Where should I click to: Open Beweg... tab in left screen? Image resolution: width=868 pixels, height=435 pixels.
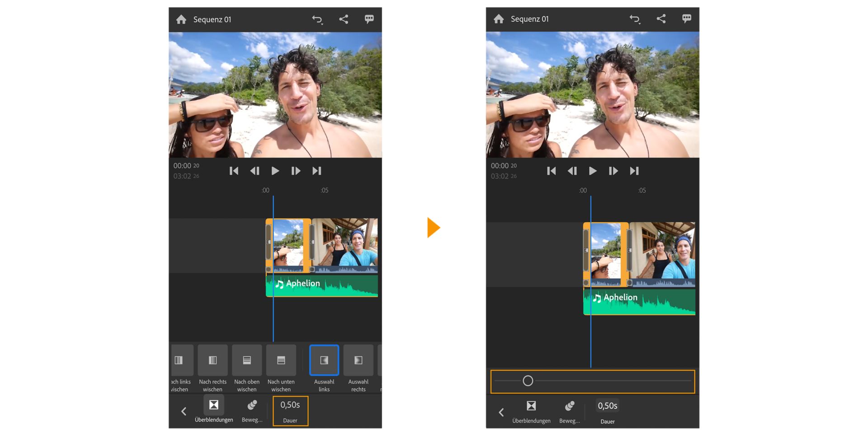(x=252, y=411)
